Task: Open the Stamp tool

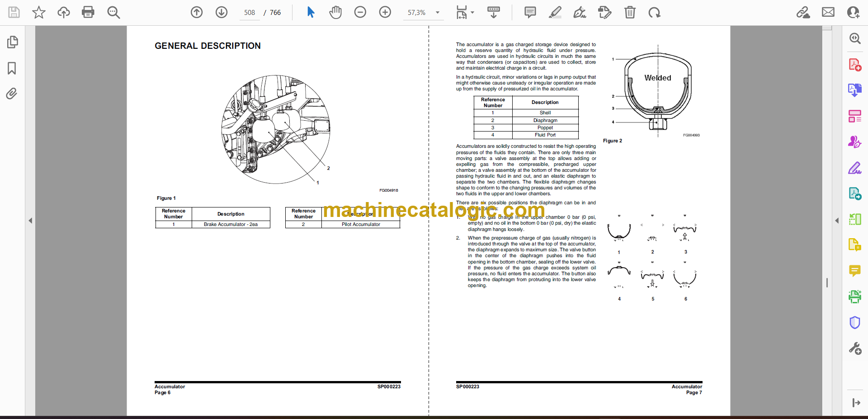Action: 604,12
